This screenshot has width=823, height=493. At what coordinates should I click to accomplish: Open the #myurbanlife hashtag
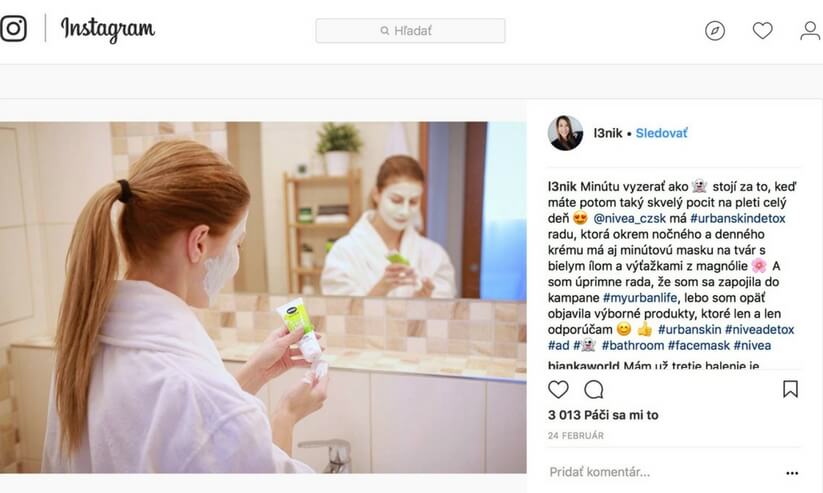640,298
